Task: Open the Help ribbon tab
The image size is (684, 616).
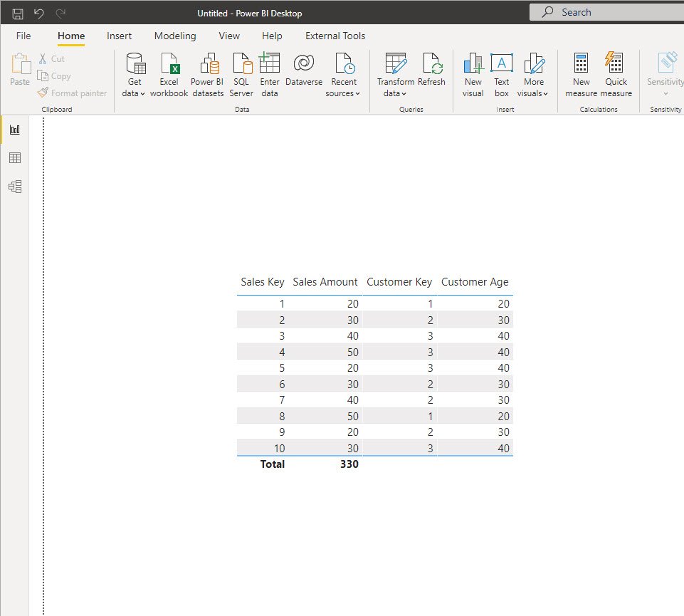Action: click(272, 36)
